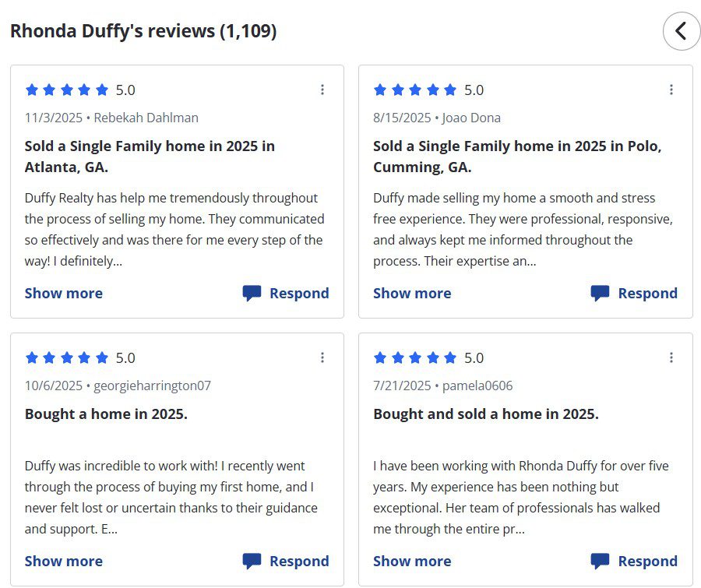701x588 pixels.
Task: Open the three-dot menu on pamela0606's review
Action: click(x=671, y=357)
